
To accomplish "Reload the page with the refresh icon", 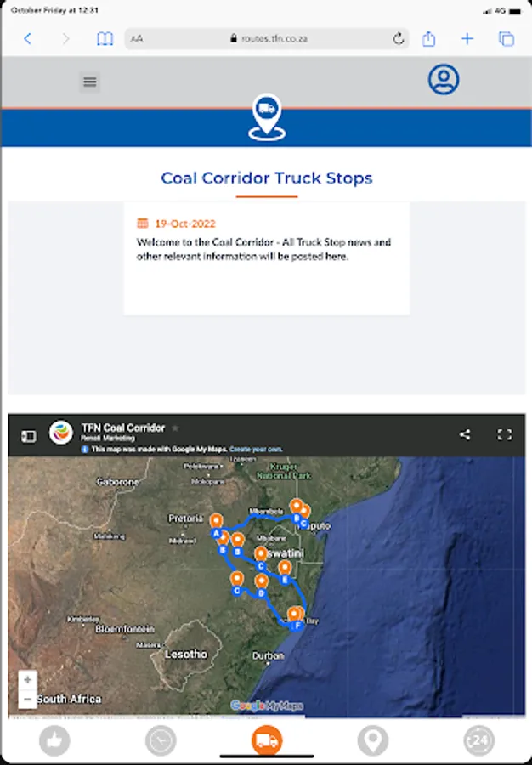I will pos(399,38).
